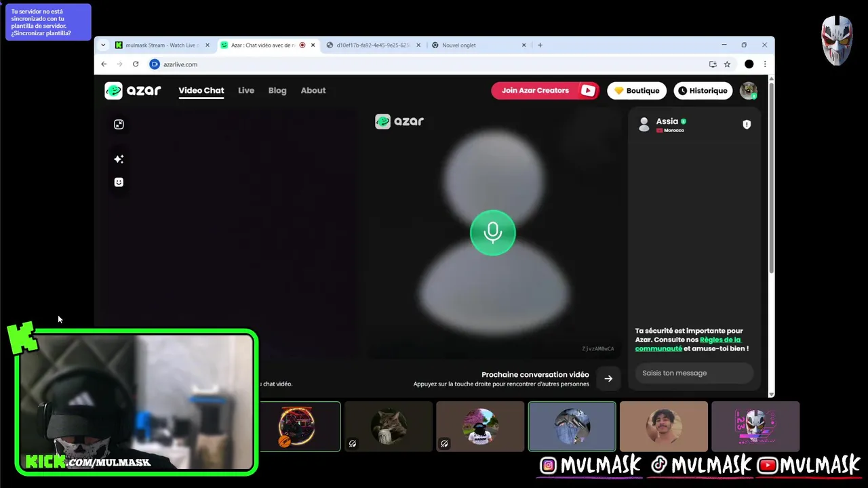The width and height of the screenshot is (868, 488).
Task: Open the Chrome profile circle icon
Action: pyautogui.click(x=749, y=64)
